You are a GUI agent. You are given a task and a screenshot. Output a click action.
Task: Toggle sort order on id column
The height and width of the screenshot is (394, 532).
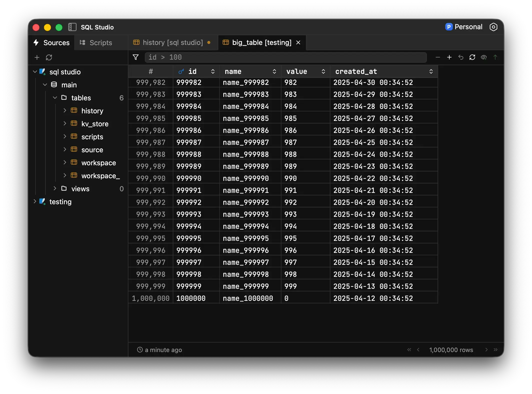pyautogui.click(x=213, y=72)
